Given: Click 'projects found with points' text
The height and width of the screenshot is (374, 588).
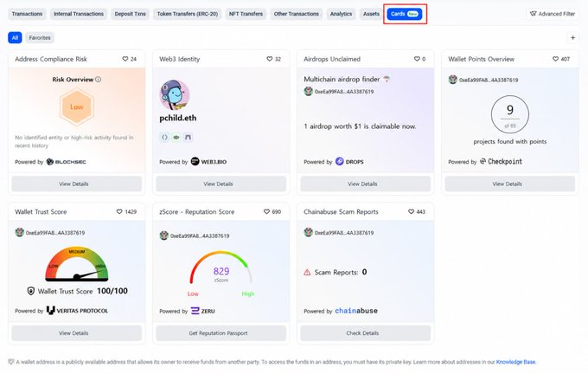Looking at the screenshot, I should pyautogui.click(x=509, y=142).
